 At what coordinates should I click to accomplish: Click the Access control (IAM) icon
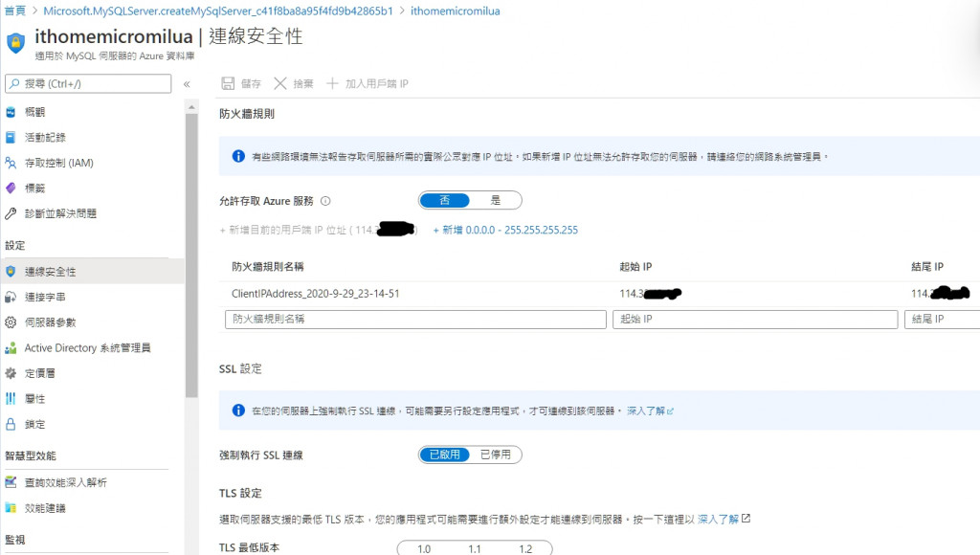point(11,163)
